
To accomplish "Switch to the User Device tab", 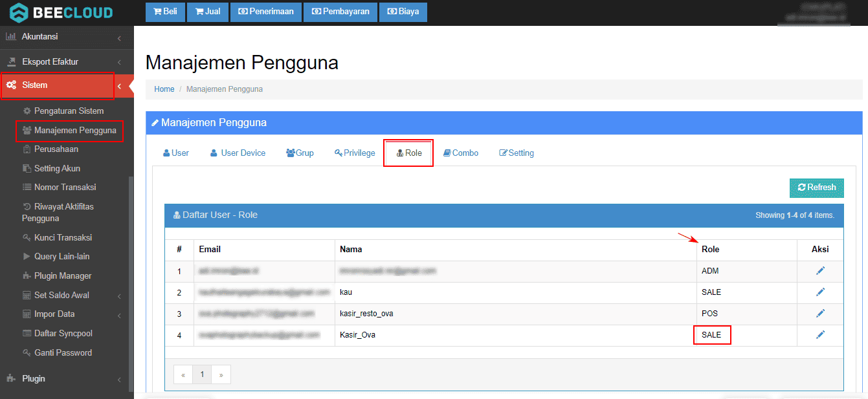I will [238, 153].
